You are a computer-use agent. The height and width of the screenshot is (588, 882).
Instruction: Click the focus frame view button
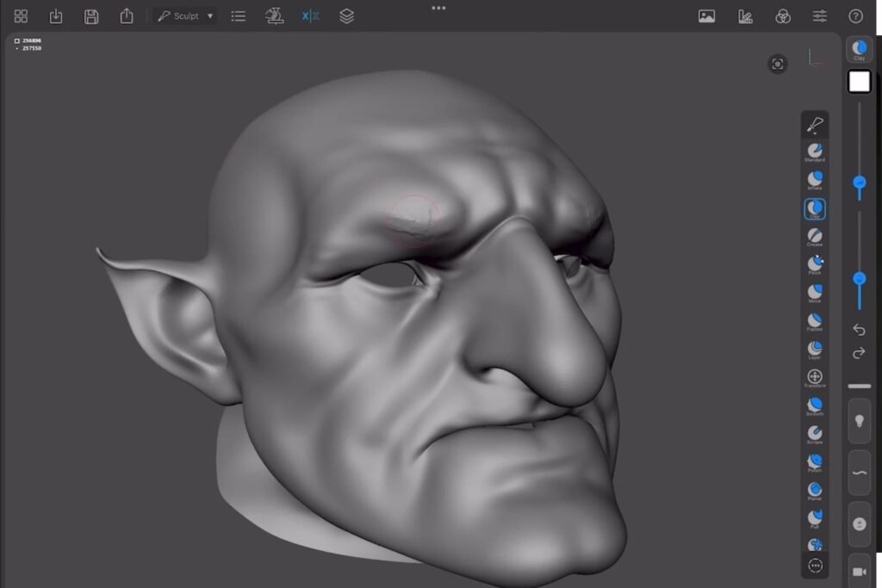[x=778, y=64]
